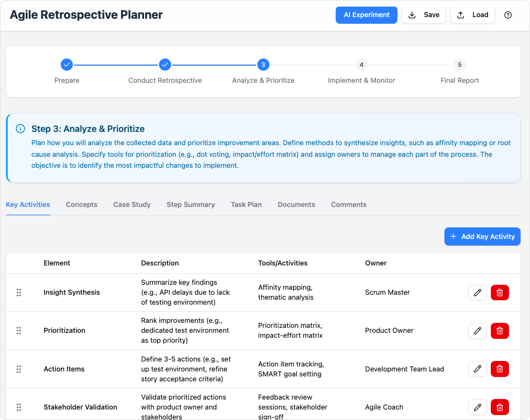Click 'Prioritization matrix, impact-effort matrix' cell
Image resolution: width=530 pixels, height=420 pixels.
290,331
